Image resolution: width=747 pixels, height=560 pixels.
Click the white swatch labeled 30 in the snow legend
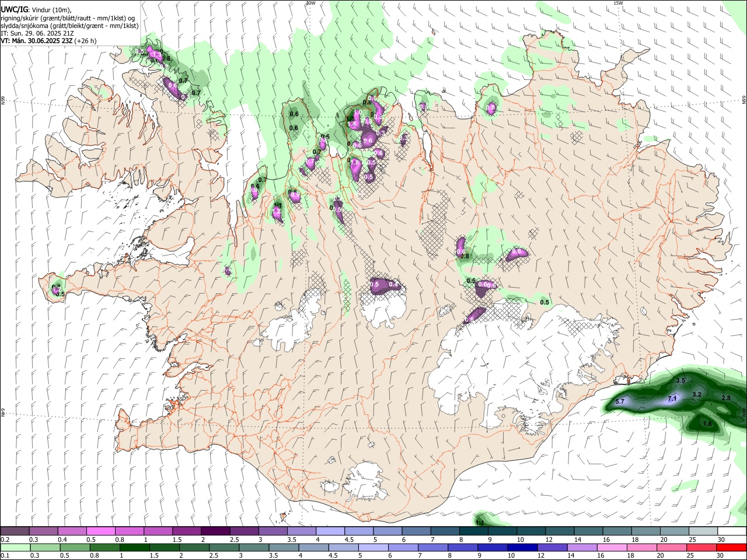point(731,531)
